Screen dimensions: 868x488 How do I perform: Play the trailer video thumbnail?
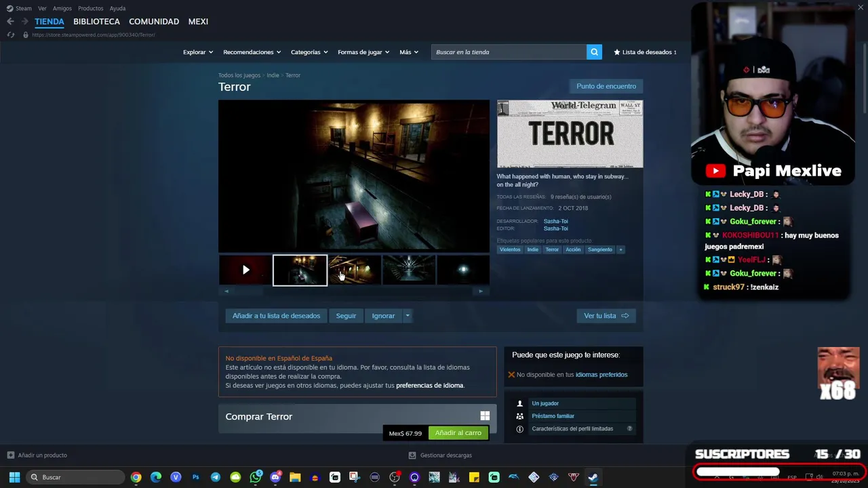[245, 270]
